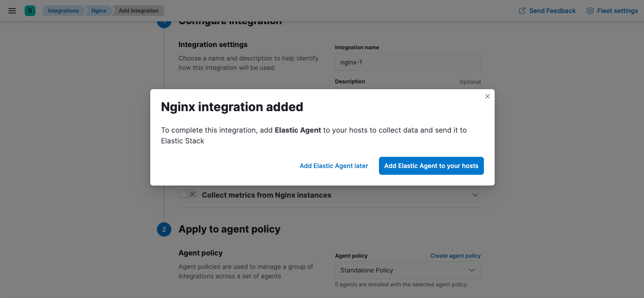Viewport: 644px width, 298px height.
Task: Click the Nginx breadcrumb item
Action: click(x=98, y=10)
